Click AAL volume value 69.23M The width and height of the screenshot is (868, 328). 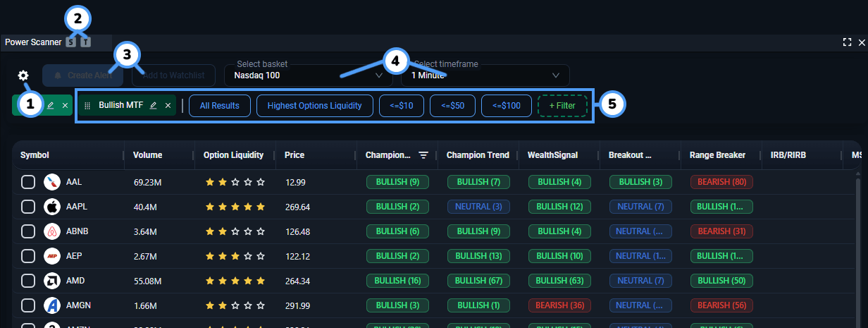click(x=147, y=182)
